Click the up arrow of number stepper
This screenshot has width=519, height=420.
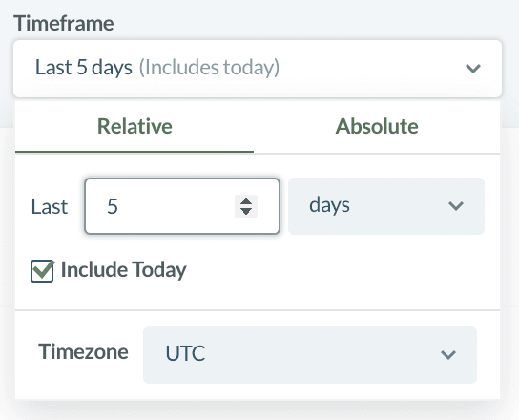pyautogui.click(x=246, y=201)
